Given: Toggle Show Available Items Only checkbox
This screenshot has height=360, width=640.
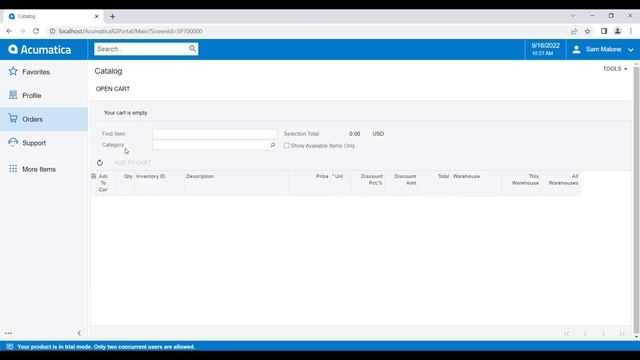Looking at the screenshot, I should point(287,145).
